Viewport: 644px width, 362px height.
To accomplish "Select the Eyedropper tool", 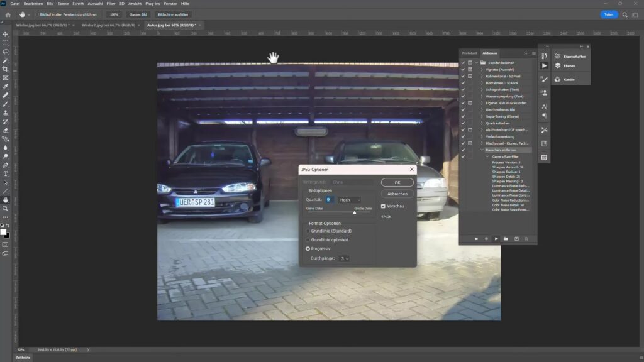I will coord(6,87).
